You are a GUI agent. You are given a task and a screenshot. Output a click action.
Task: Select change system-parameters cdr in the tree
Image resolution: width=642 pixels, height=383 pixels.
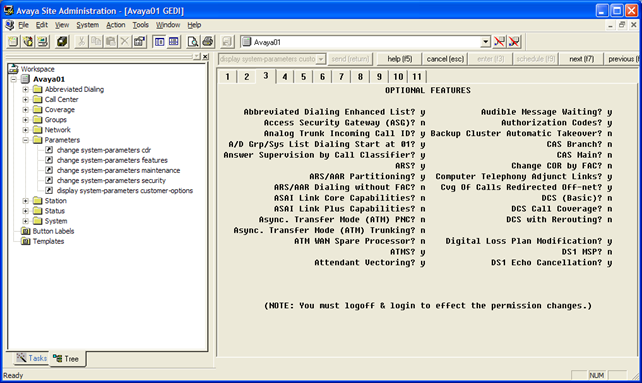point(104,150)
